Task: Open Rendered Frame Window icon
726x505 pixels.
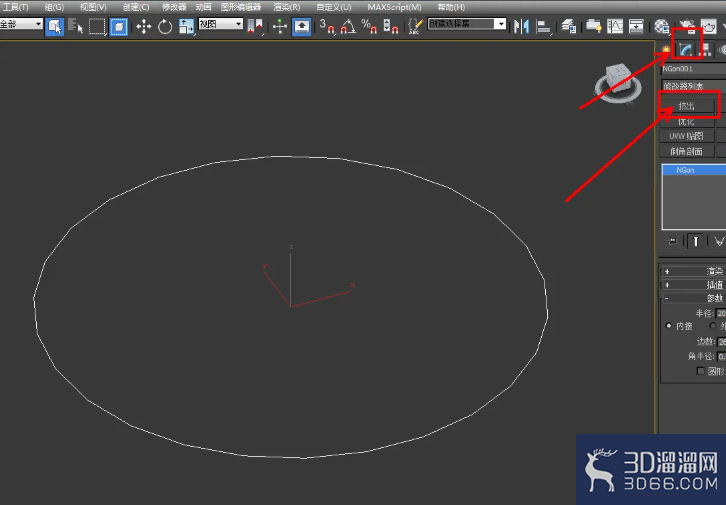Action: coord(708,26)
